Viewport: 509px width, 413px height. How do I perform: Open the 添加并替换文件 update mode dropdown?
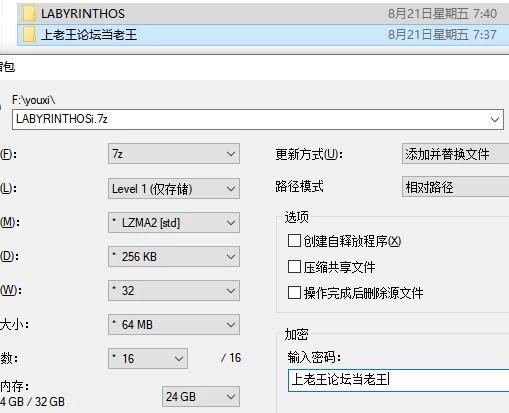click(x=455, y=154)
